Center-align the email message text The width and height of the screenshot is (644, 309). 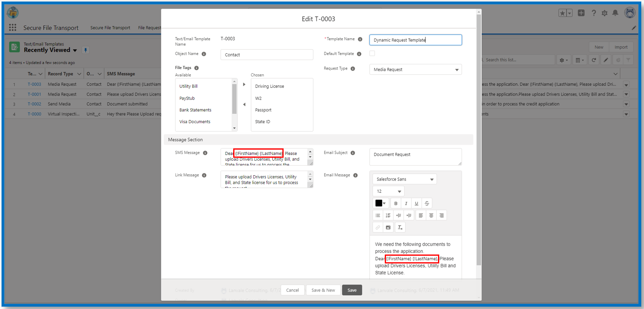(431, 215)
